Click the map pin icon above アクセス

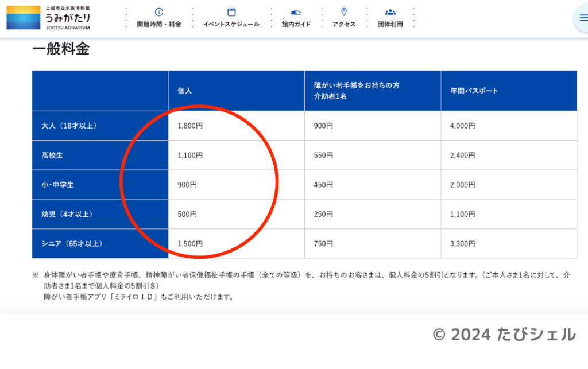point(343,10)
